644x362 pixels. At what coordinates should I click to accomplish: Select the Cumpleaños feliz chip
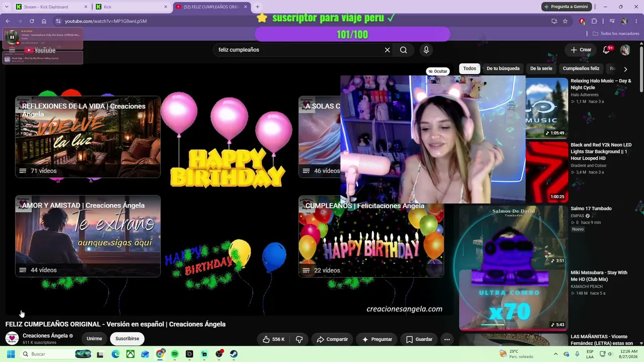click(x=581, y=68)
